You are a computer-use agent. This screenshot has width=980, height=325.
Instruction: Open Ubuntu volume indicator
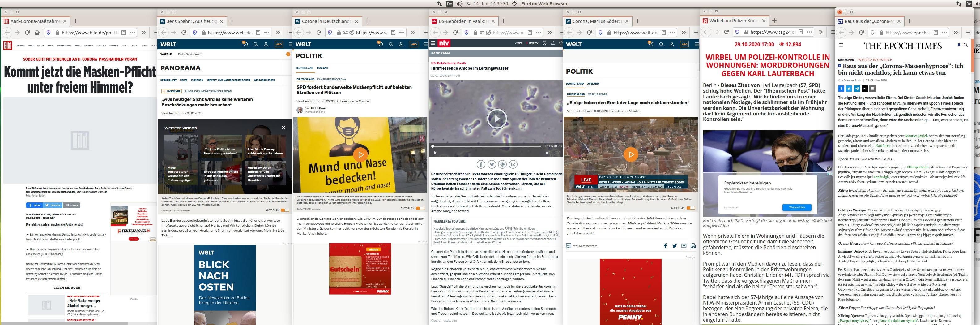click(x=460, y=3)
